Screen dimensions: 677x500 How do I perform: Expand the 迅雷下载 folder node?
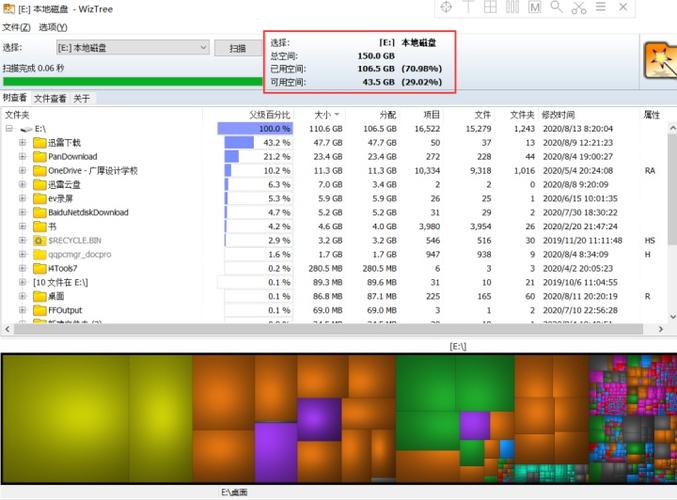22,142
